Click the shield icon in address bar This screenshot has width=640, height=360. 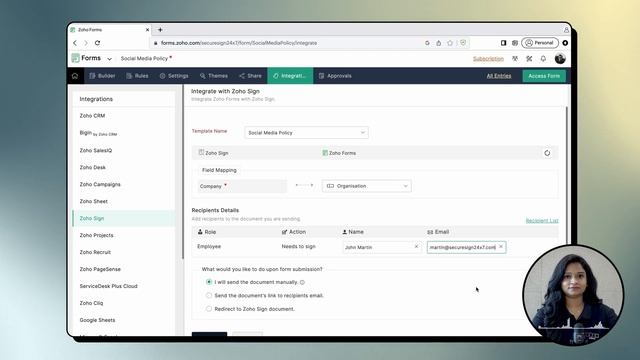point(463,43)
